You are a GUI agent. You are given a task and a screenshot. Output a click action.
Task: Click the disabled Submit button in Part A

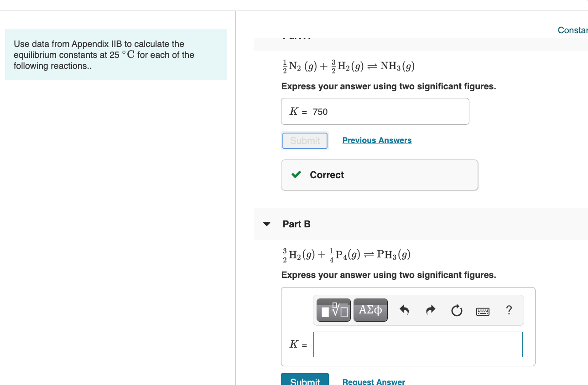[305, 141]
